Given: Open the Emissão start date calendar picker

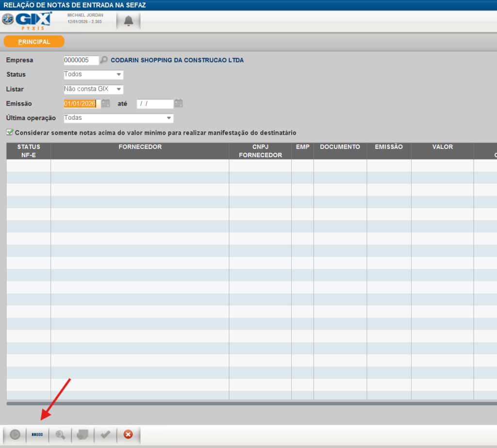Looking at the screenshot, I should click(x=105, y=103).
